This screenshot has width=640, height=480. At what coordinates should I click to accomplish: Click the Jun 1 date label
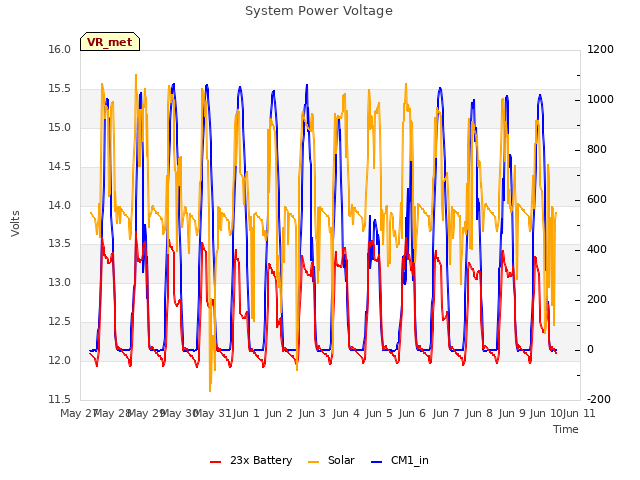point(246,413)
